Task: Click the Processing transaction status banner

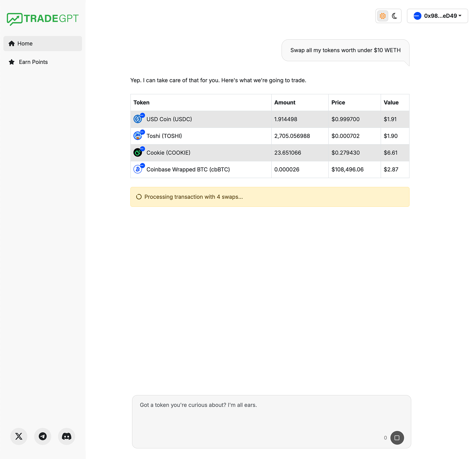Action: [270, 197]
